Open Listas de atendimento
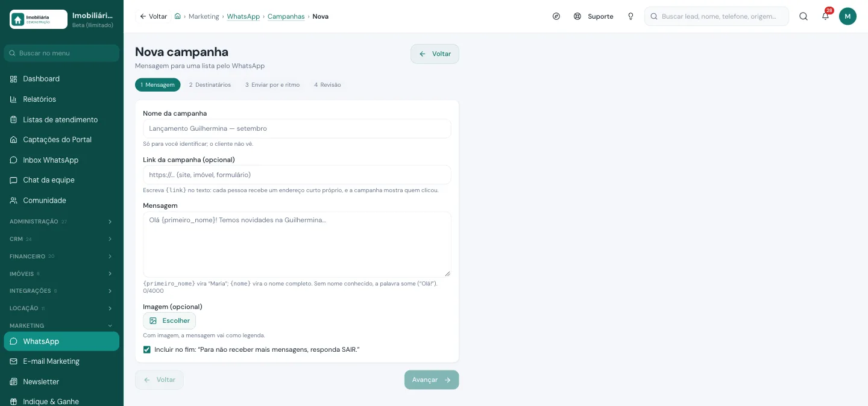This screenshot has height=406, width=868. pos(61,120)
